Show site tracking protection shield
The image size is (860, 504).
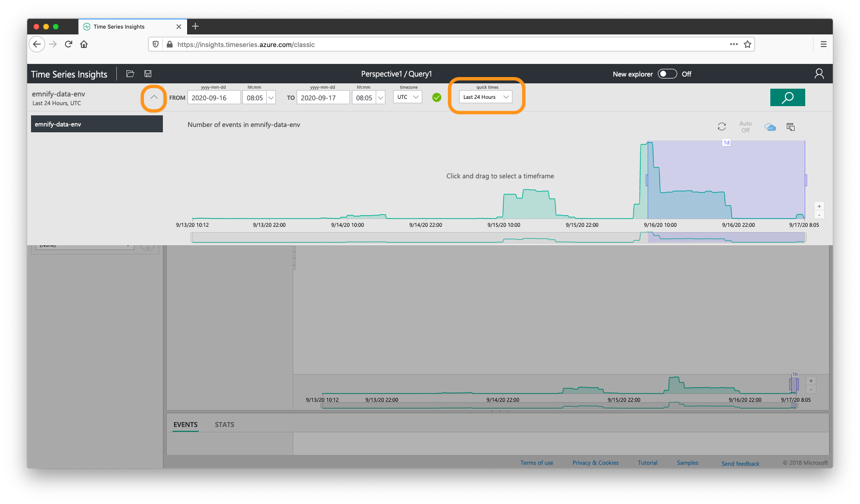[156, 44]
